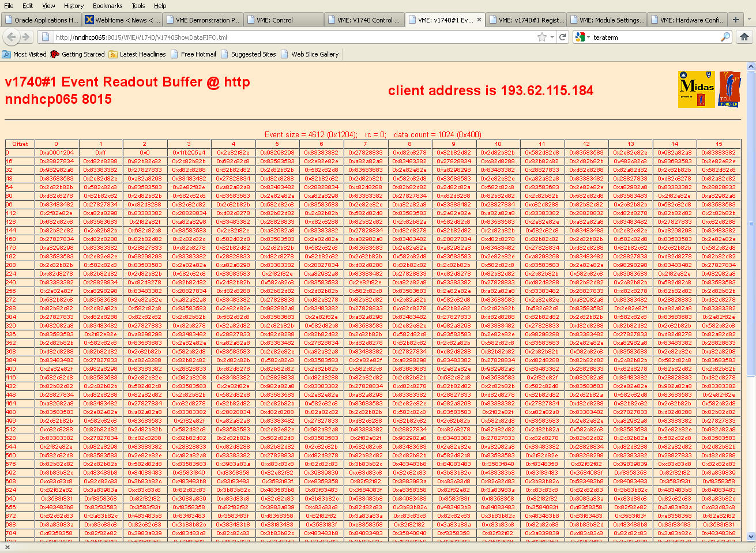
Task: Open the Bookmarks menu
Action: point(107,6)
